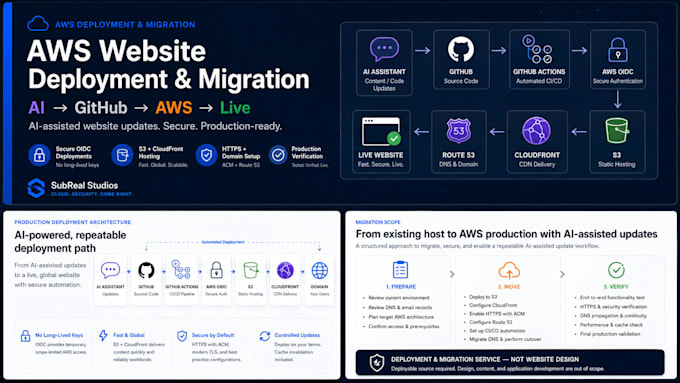Select the AI Assistant chat bubble in dark diagram
This screenshot has height=383, width=680.
(384, 49)
